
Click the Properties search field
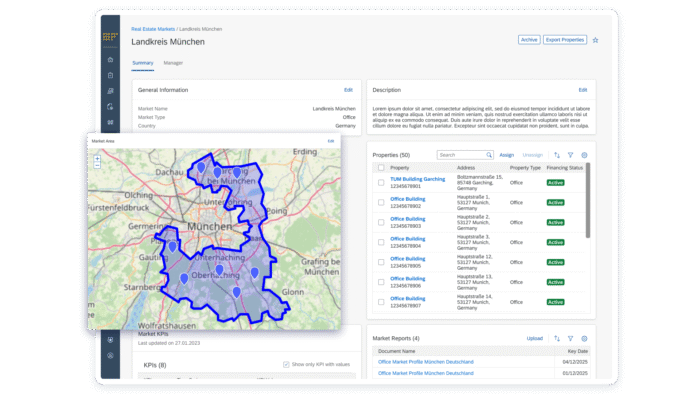[x=465, y=155]
